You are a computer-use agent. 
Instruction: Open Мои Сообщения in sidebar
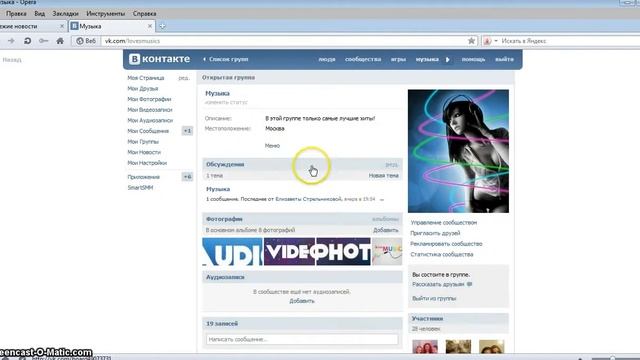(x=148, y=131)
